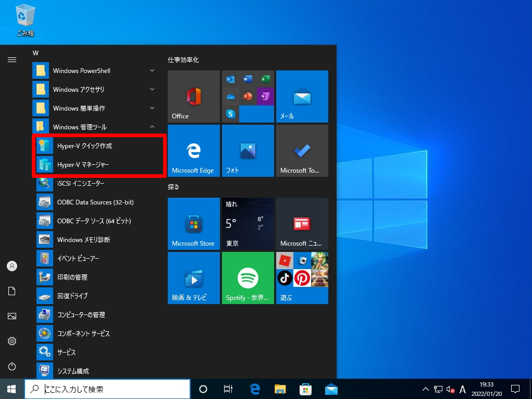This screenshot has width=532, height=399.
Task: Switch the IME input mode indicator A
Action: click(463, 389)
